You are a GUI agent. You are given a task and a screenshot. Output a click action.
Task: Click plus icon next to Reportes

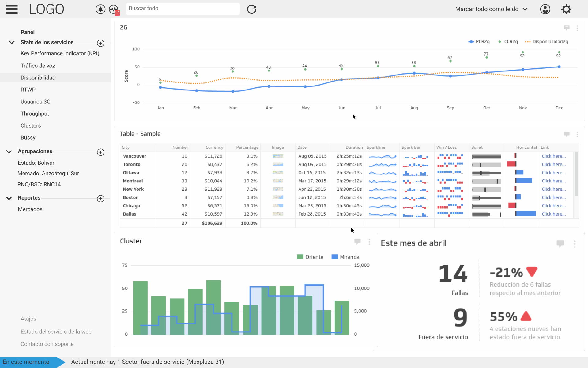[100, 199]
